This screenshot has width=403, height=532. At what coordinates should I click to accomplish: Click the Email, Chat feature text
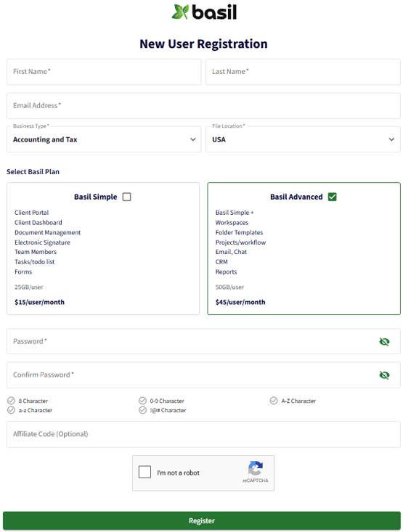tap(231, 252)
